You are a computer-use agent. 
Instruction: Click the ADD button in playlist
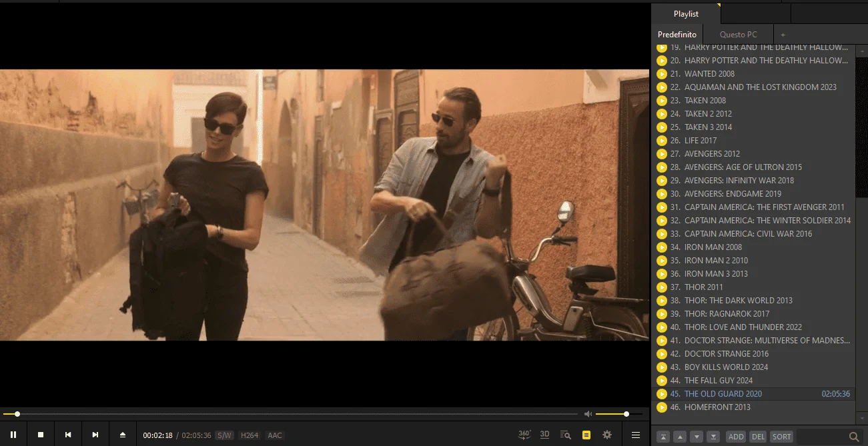736,437
